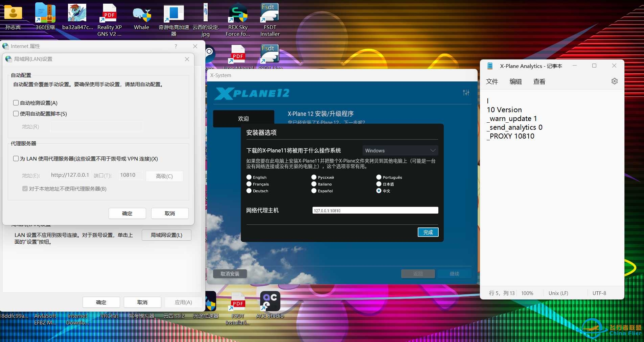644x342 pixels.
Task: Open 云西的设定.jpg desktop file
Action: click(205, 20)
